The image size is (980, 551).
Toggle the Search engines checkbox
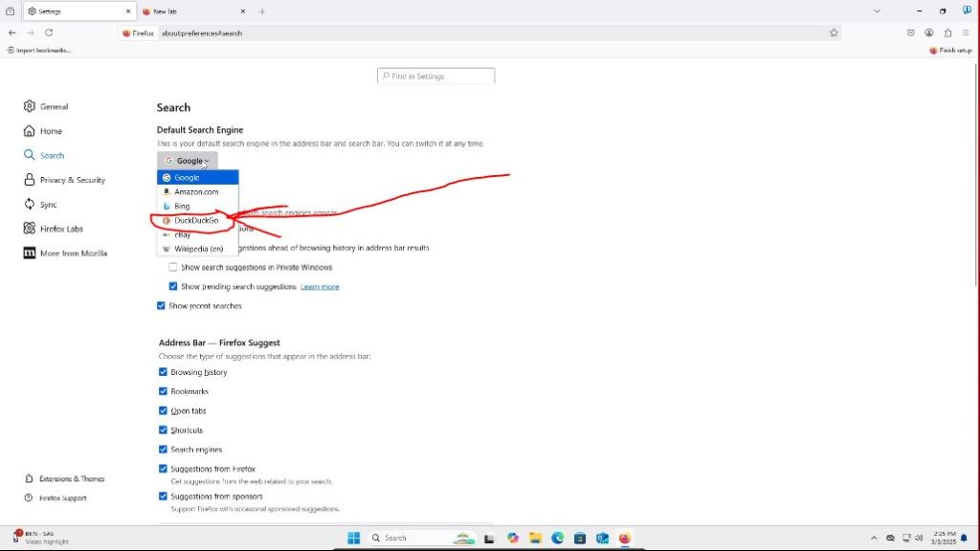pos(163,450)
